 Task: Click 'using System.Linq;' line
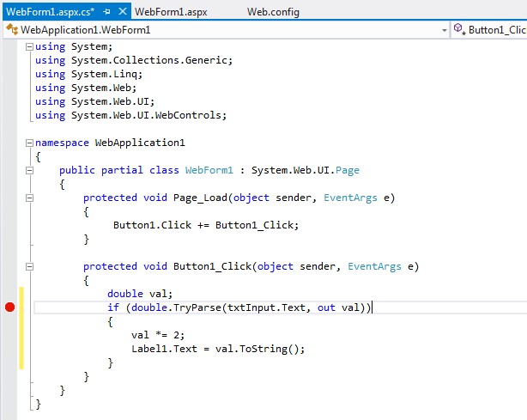click(x=88, y=74)
